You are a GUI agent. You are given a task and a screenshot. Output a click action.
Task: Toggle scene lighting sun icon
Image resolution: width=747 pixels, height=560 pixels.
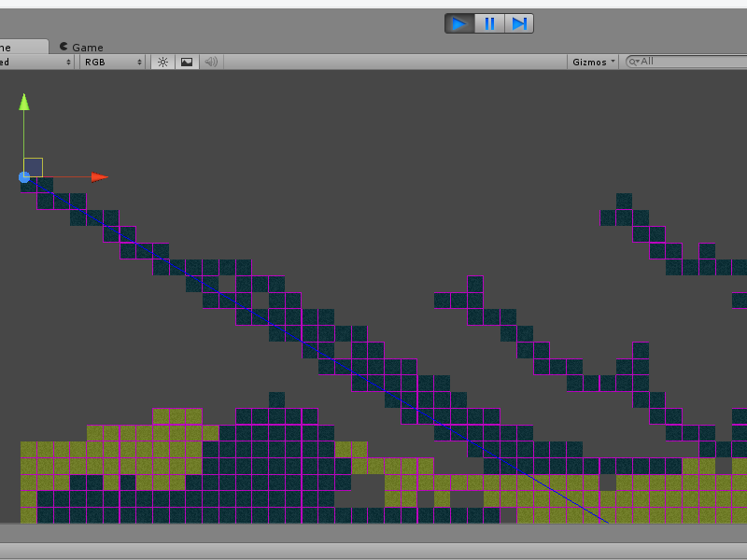162,62
